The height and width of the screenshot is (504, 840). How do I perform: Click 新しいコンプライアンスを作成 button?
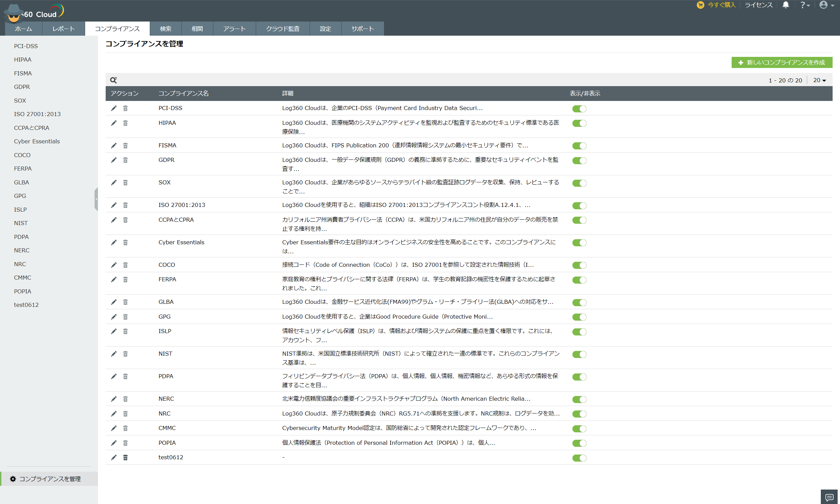(781, 63)
